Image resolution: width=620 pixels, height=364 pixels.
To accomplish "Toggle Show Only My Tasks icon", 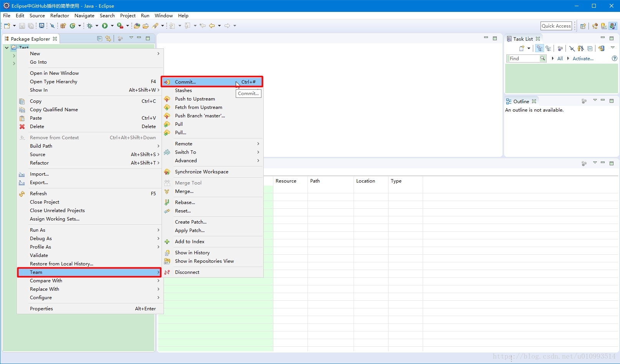I will (581, 48).
